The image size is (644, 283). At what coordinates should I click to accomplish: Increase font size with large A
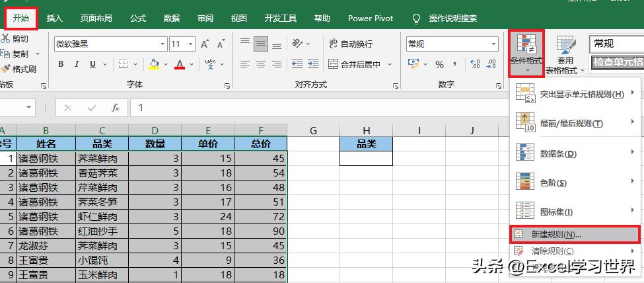click(x=205, y=44)
